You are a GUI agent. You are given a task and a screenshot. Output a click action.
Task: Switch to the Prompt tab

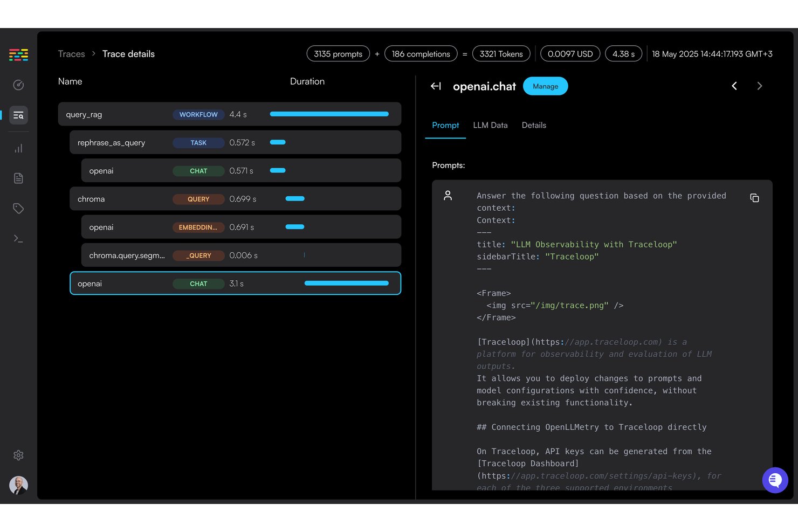(445, 126)
